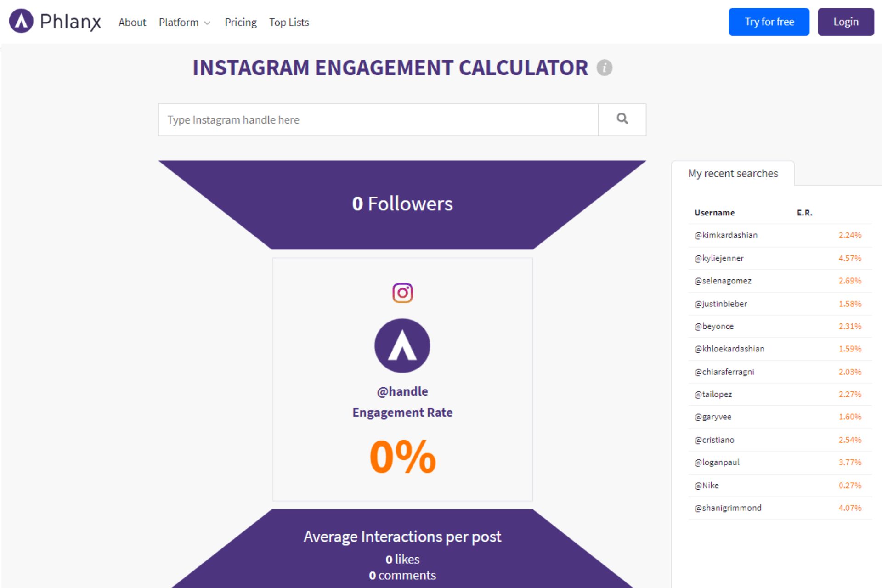Open @kimkardashian from recent searches

pyautogui.click(x=726, y=235)
